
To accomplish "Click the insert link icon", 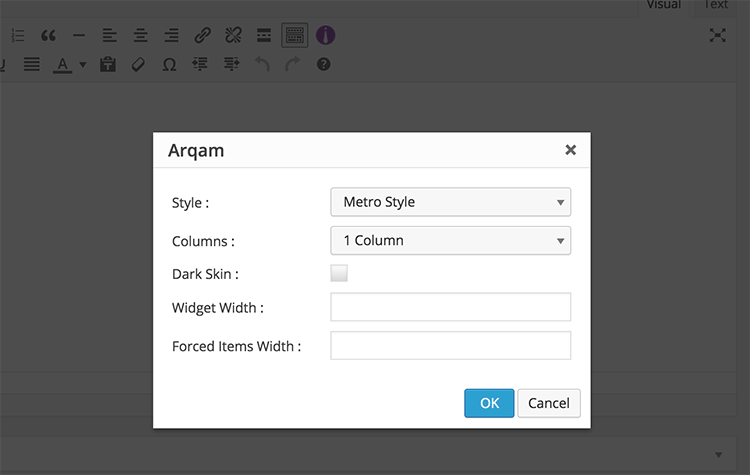I will 203,35.
